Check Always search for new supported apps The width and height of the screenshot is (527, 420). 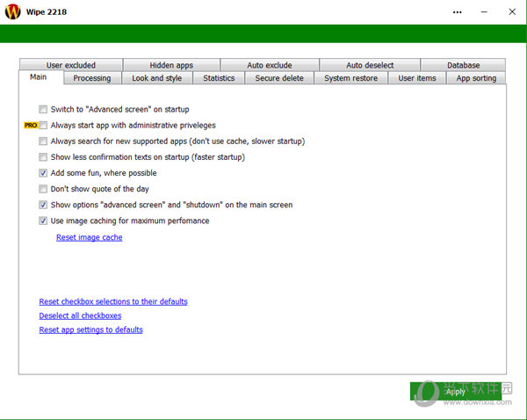coord(43,141)
